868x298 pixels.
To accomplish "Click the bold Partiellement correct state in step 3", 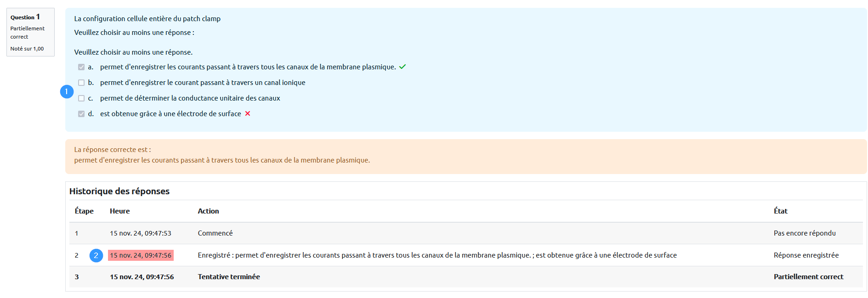I will [x=808, y=277].
